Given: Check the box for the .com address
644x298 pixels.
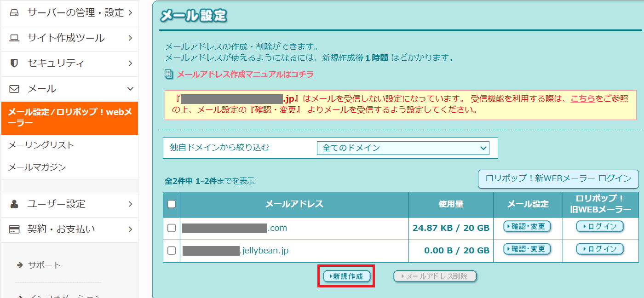Looking at the screenshot, I should (x=172, y=228).
